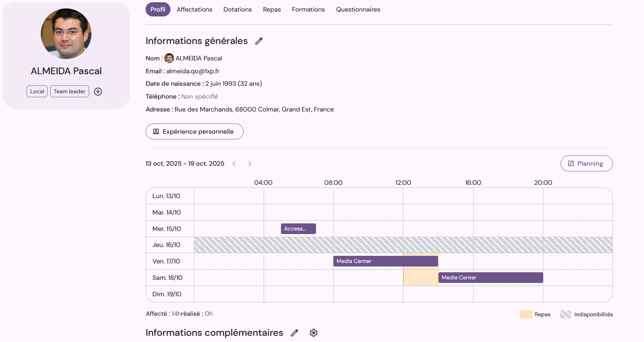Go to previous week with the left chevron
This screenshot has height=342, width=644.
pyautogui.click(x=234, y=163)
